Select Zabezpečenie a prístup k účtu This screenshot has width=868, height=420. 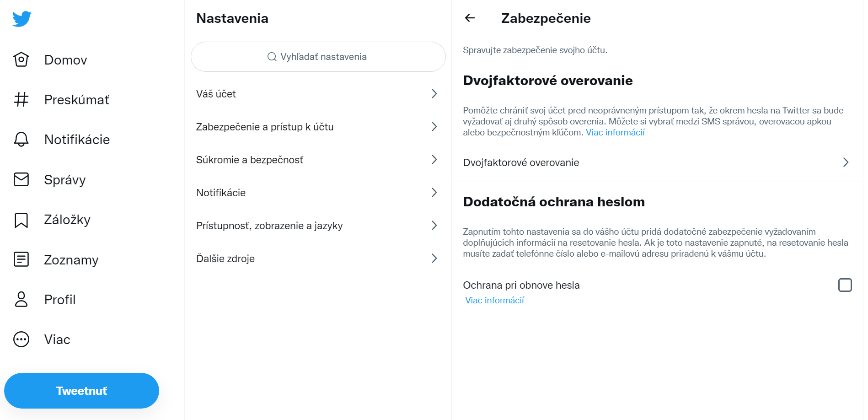click(265, 127)
